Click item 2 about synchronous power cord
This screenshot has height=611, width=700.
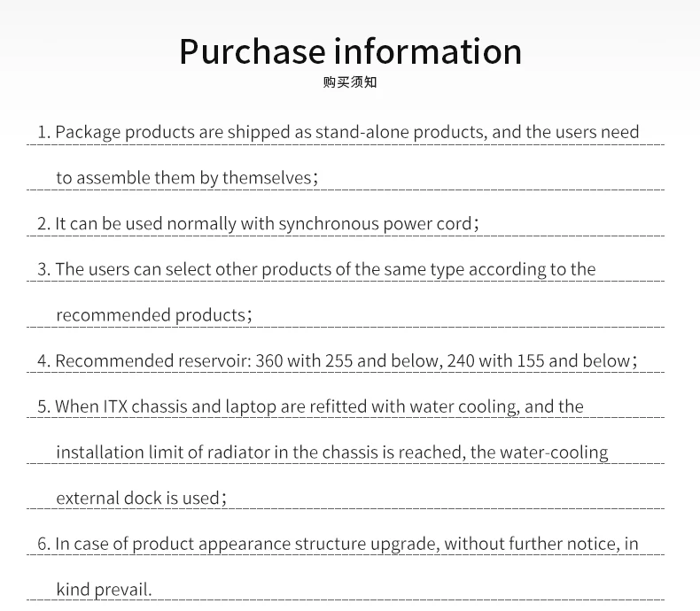(258, 224)
